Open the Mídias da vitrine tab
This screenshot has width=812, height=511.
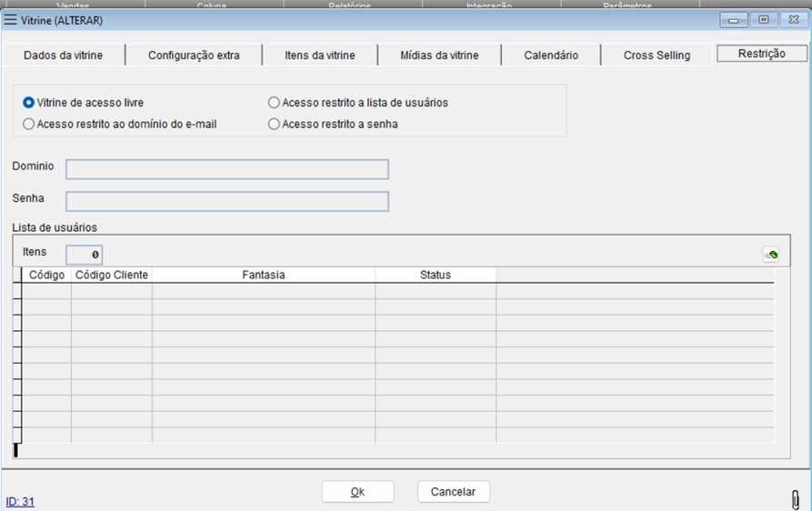click(439, 55)
